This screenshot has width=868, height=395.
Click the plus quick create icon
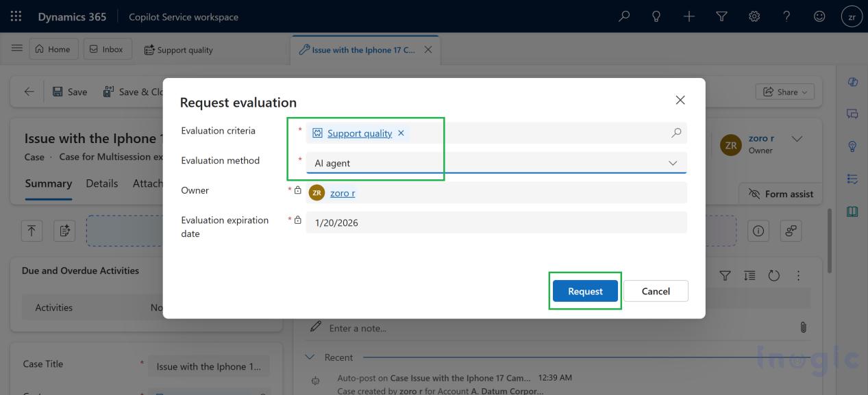point(689,16)
